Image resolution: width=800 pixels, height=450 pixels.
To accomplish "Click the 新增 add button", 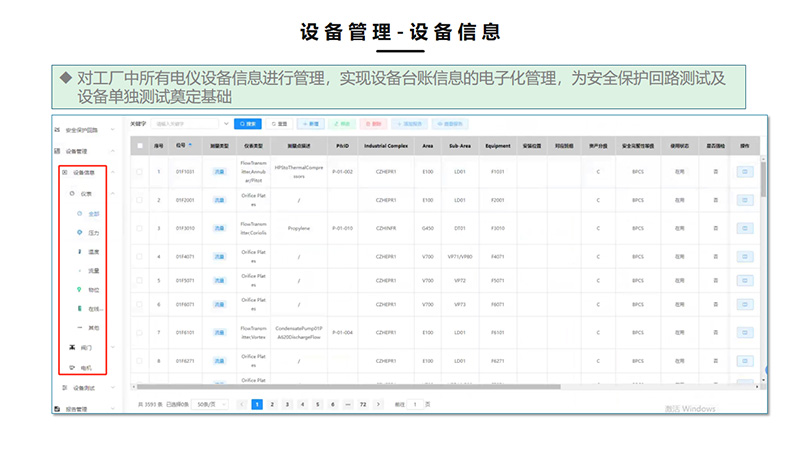I will [311, 124].
